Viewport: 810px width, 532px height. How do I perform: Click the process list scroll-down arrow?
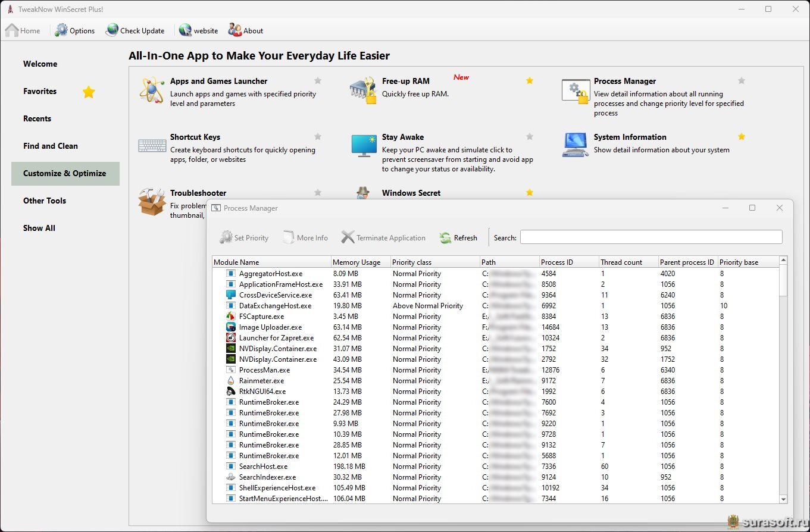[x=783, y=499]
